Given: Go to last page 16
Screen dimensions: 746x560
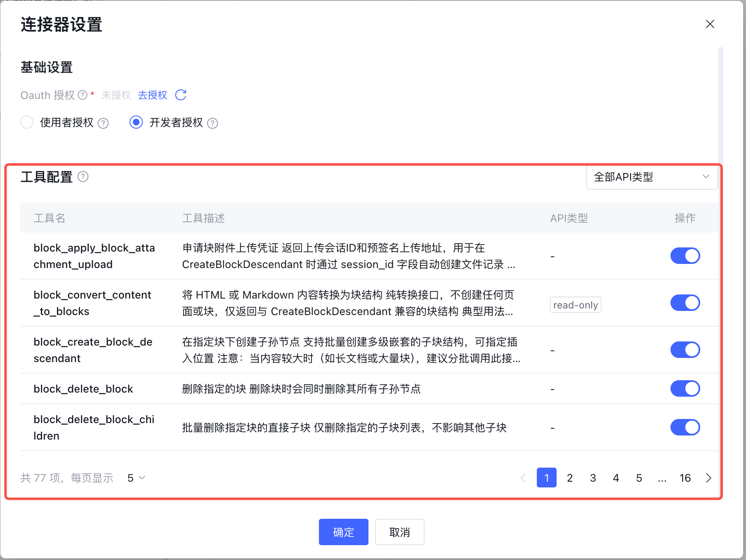Looking at the screenshot, I should pyautogui.click(x=685, y=478).
